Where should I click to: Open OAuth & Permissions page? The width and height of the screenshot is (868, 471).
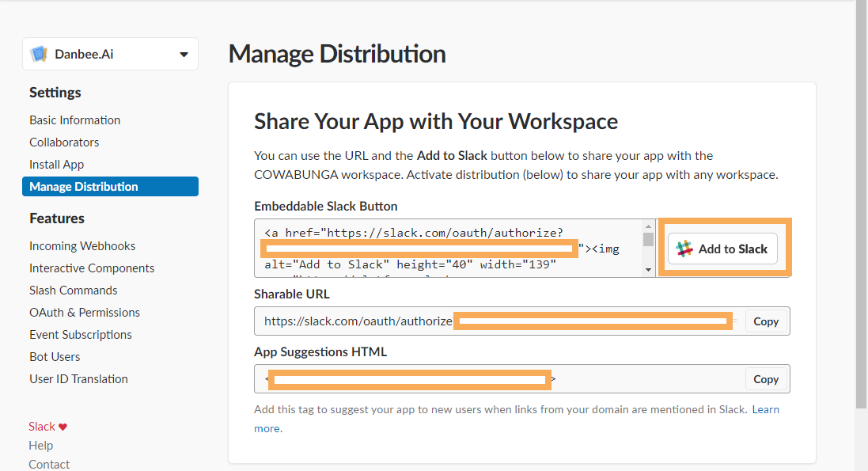[x=85, y=313]
